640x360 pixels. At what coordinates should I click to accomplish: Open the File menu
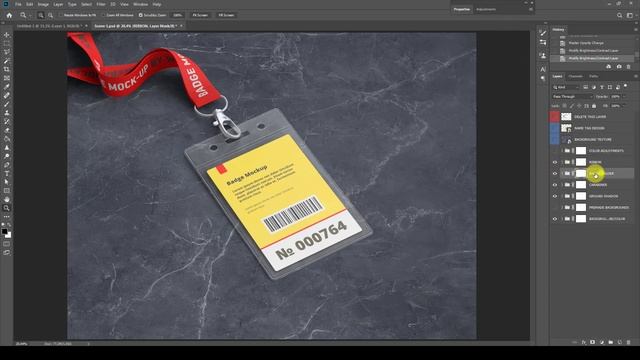tap(18, 4)
